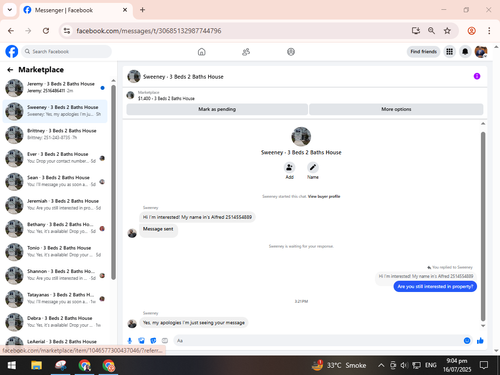This screenshot has height=375, width=500.
Task: Show hidden system tray icons
Action: 381,365
